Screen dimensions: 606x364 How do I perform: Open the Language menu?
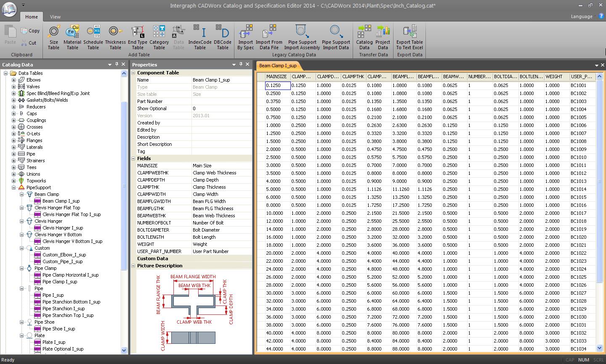pos(582,16)
